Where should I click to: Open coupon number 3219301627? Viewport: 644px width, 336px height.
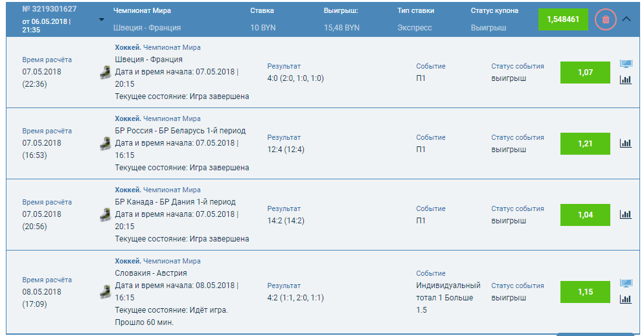click(49, 10)
